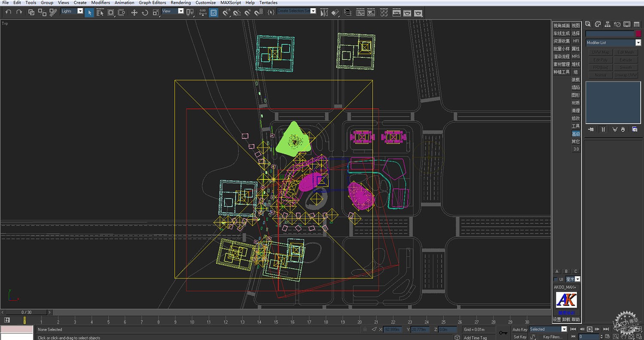Click the 0 / 30 time slider
The width and height of the screenshot is (644, 340).
click(x=27, y=312)
